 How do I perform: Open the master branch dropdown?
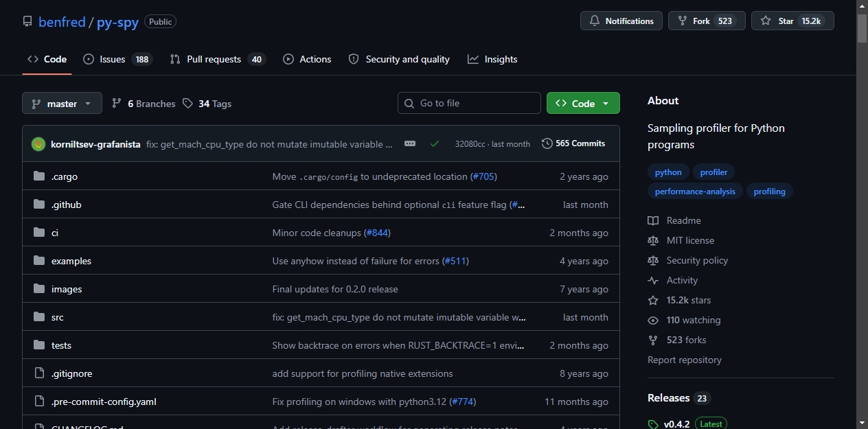point(62,103)
